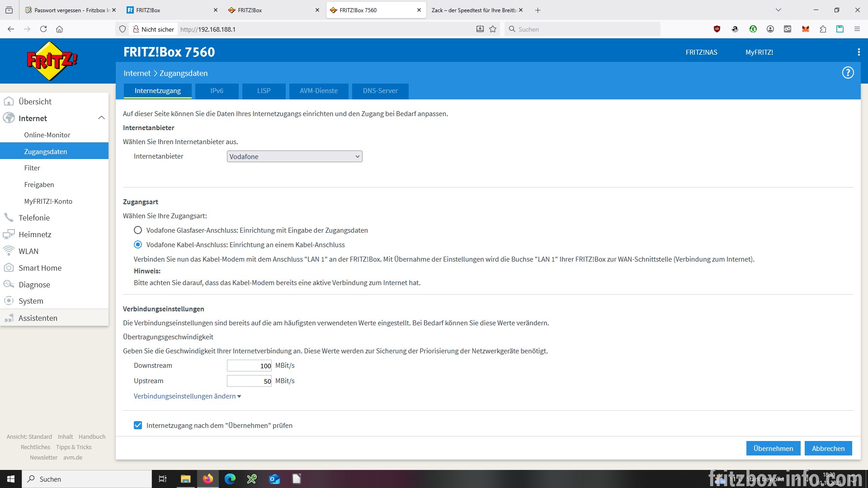The width and height of the screenshot is (868, 488).
Task: Click the Firefox taskbar icon
Action: [x=208, y=479]
